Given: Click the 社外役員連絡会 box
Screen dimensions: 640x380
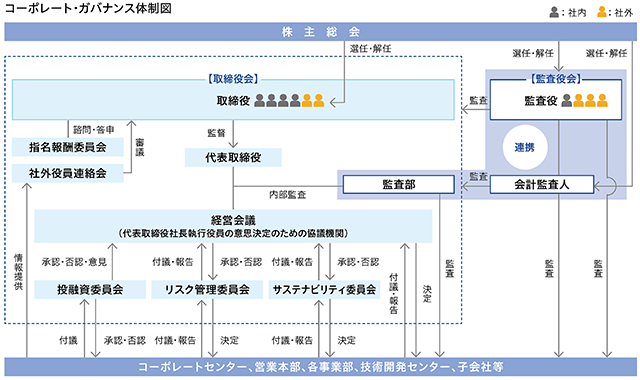Looking at the screenshot, I should click(x=68, y=173).
